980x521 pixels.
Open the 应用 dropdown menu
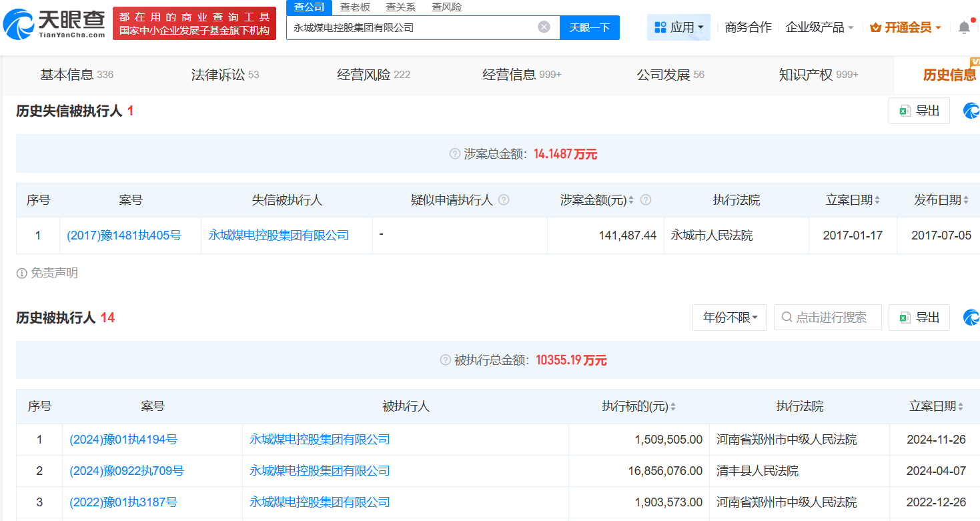click(x=678, y=27)
